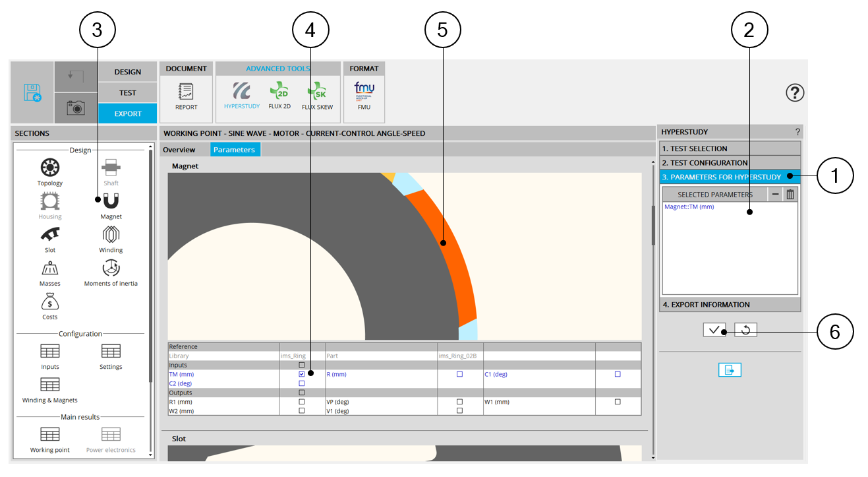Open the Winding design section
Image resolution: width=868 pixels, height=477 pixels.
[111, 239]
